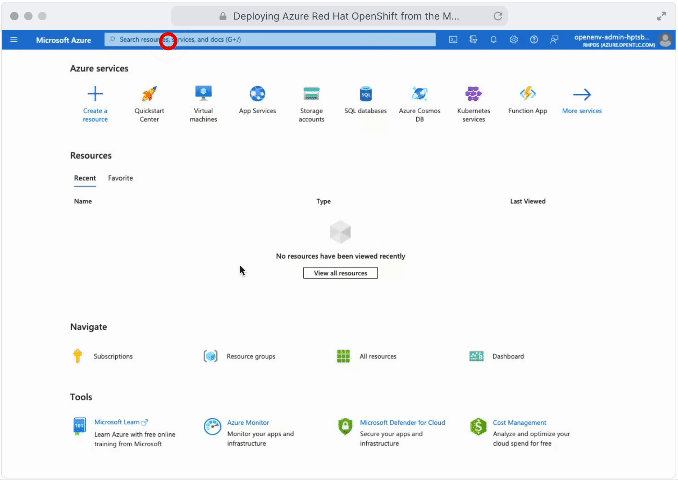Screen dimensions: 678x480
Task: Open portal settings gear icon
Action: [x=513, y=40]
